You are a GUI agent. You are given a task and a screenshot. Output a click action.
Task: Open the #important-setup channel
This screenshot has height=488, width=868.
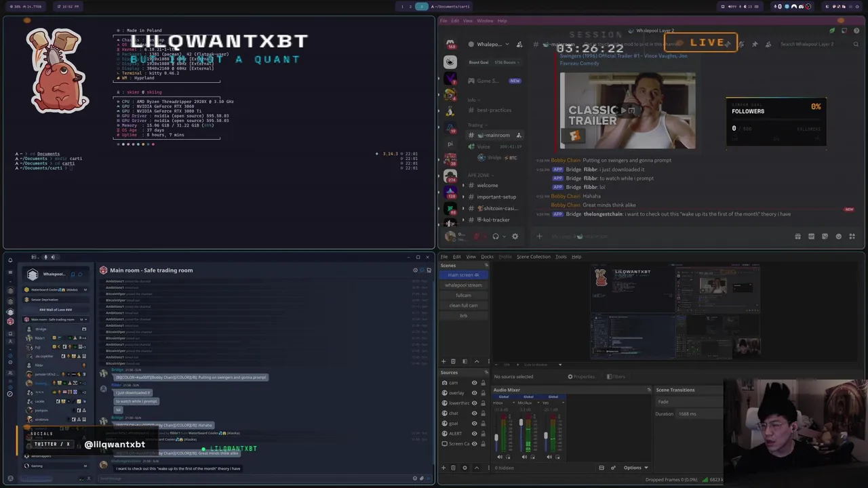click(x=496, y=197)
